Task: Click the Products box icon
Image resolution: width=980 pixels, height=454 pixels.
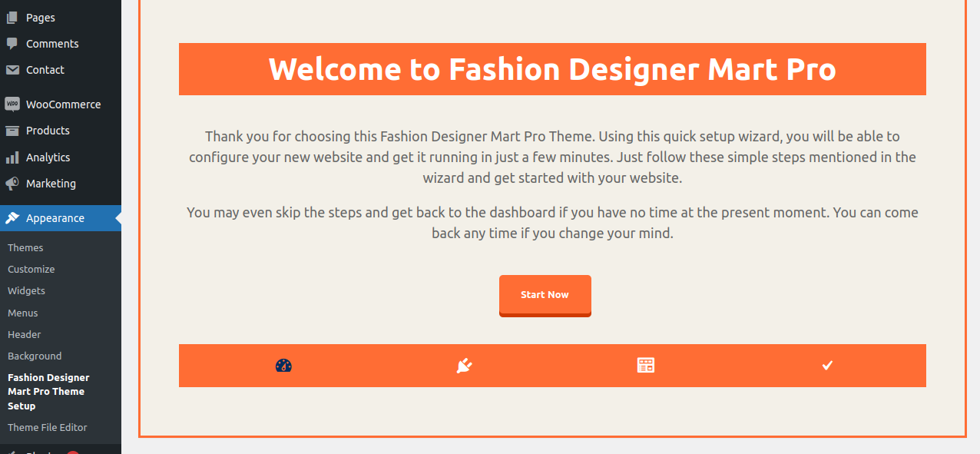Action: (12, 131)
